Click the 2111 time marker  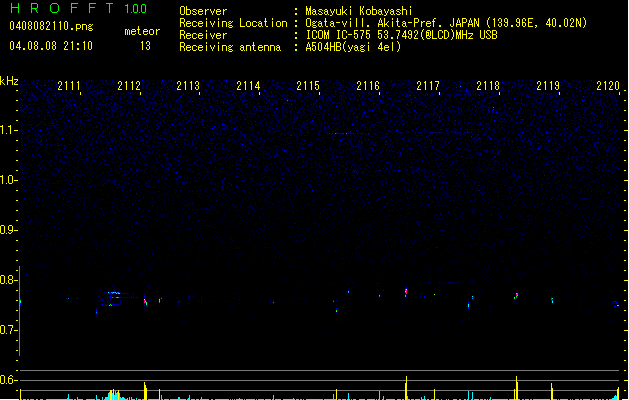tap(69, 85)
